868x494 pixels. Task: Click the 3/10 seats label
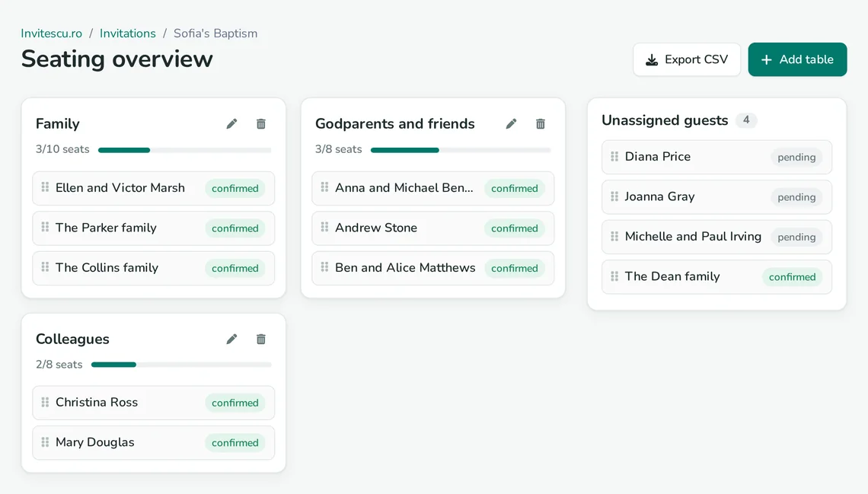point(62,149)
